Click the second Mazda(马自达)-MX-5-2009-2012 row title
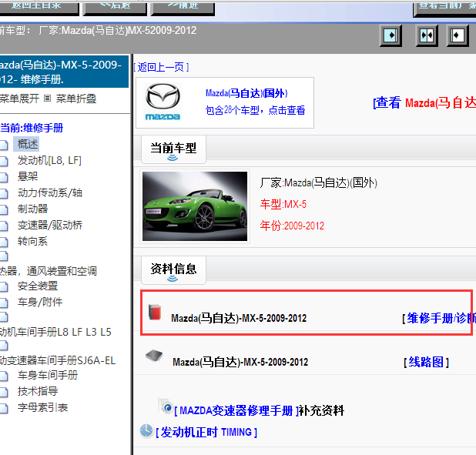Viewport: 476px width, 455px height. click(240, 362)
